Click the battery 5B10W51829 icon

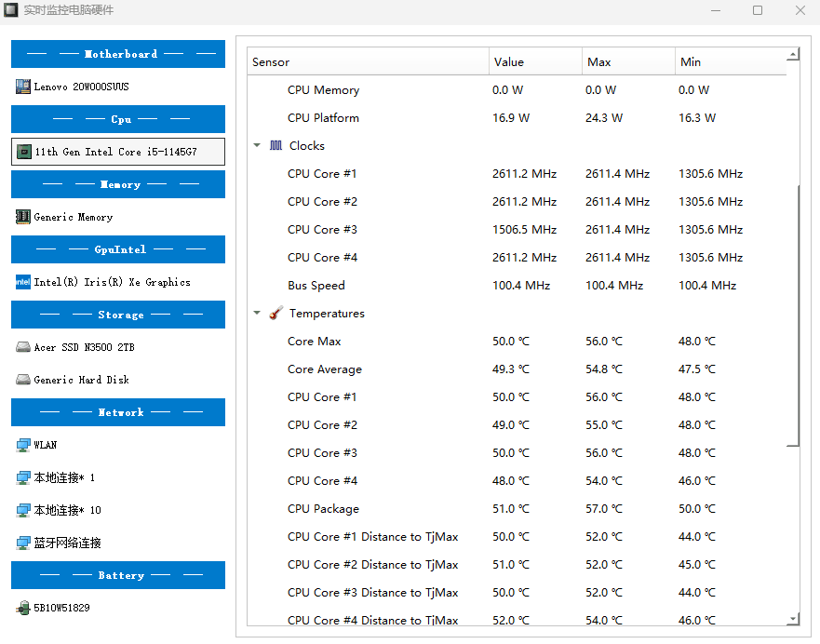pyautogui.click(x=23, y=608)
